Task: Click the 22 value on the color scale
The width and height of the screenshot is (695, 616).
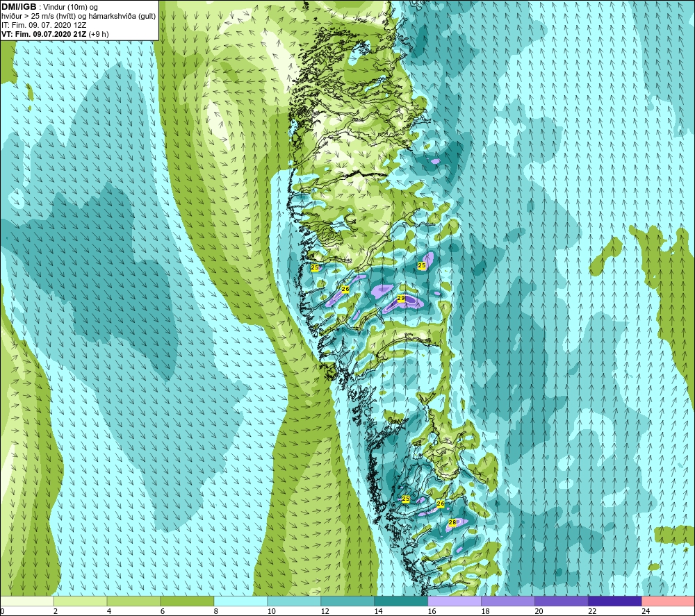Action: [592, 611]
